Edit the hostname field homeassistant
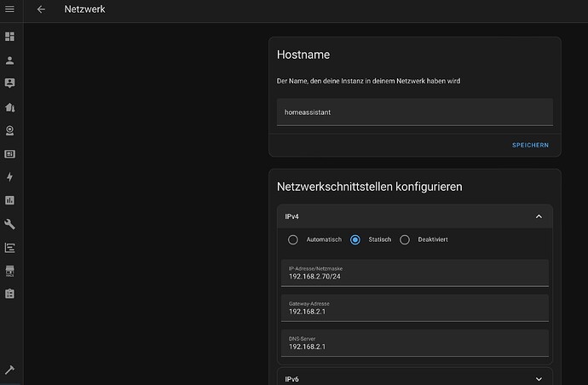This screenshot has width=588, height=385. click(415, 112)
